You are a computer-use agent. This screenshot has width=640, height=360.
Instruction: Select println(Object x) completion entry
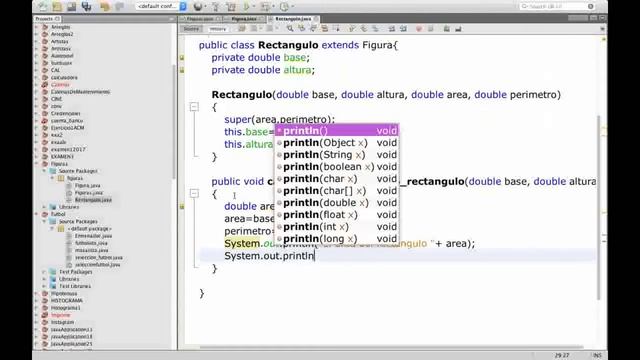coord(336,143)
